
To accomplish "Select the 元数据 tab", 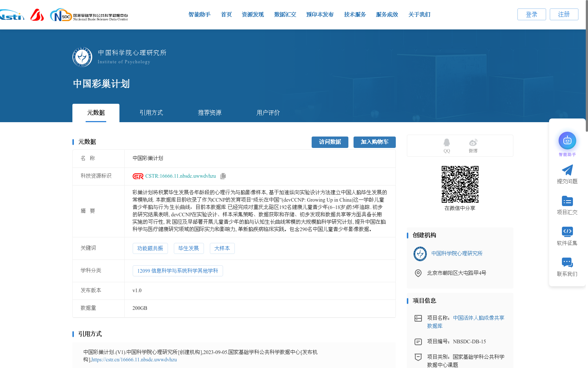I will pos(96,113).
